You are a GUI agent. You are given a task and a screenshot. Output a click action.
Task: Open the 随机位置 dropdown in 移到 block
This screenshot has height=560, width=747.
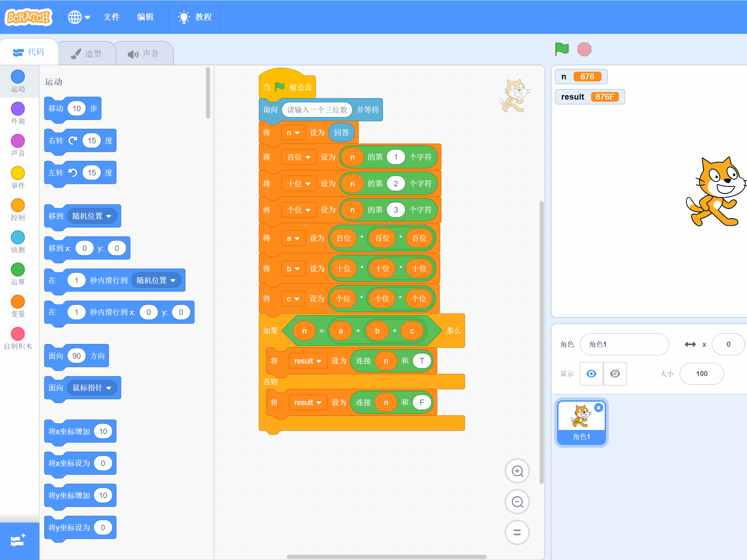coord(109,216)
